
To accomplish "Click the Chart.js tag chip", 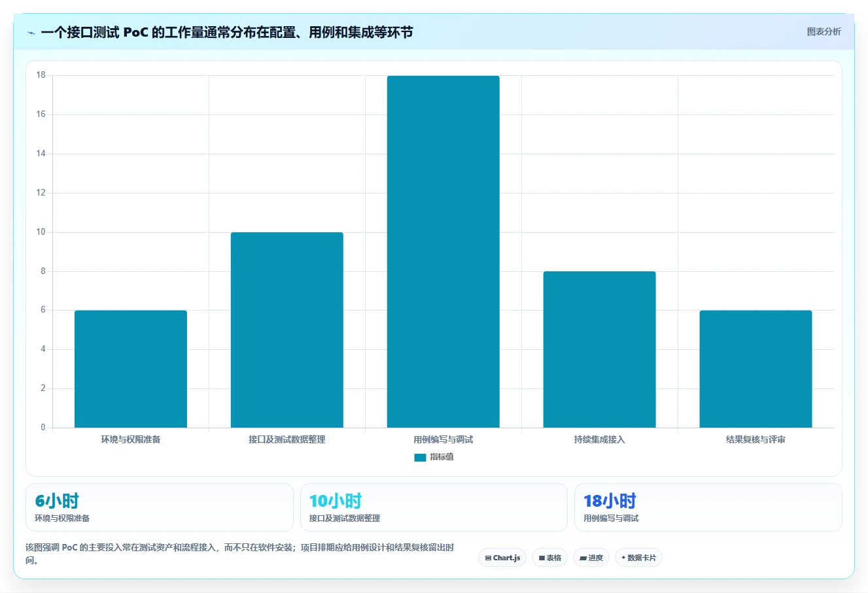I will tap(502, 558).
